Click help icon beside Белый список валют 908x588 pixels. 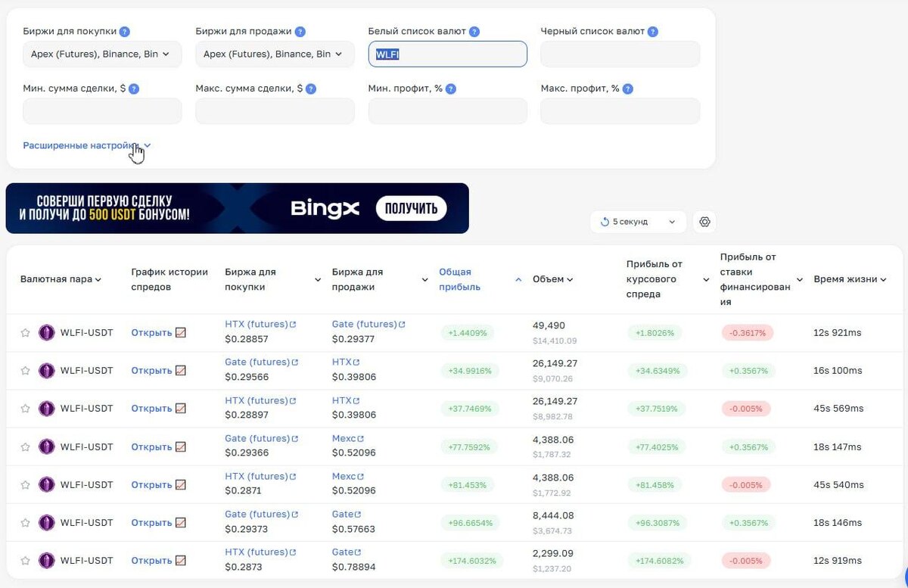[x=474, y=32]
